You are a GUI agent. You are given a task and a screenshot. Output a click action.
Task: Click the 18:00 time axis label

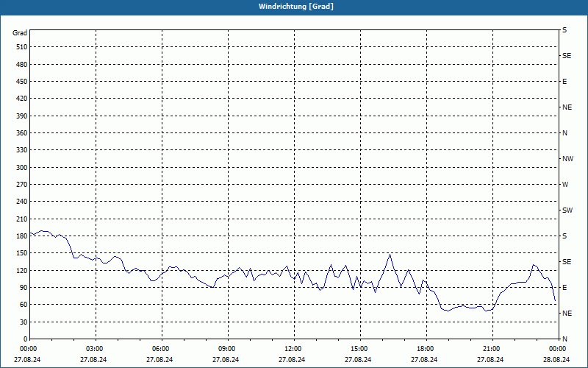426,349
